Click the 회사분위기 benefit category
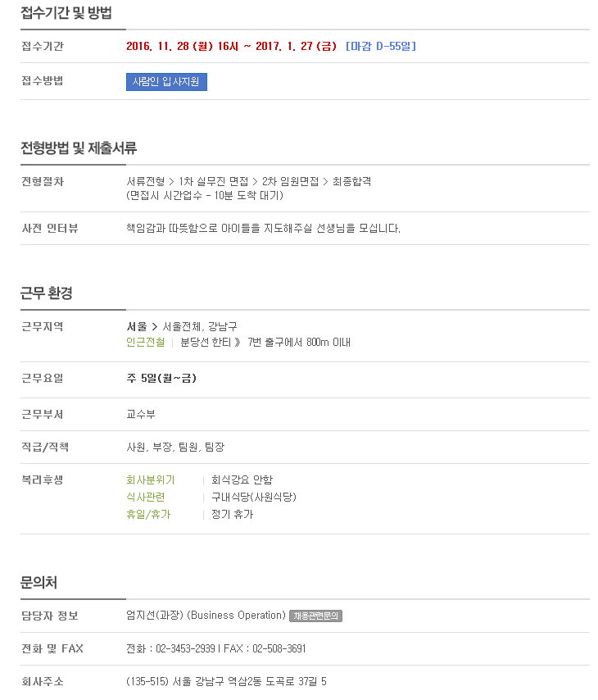 click(151, 480)
